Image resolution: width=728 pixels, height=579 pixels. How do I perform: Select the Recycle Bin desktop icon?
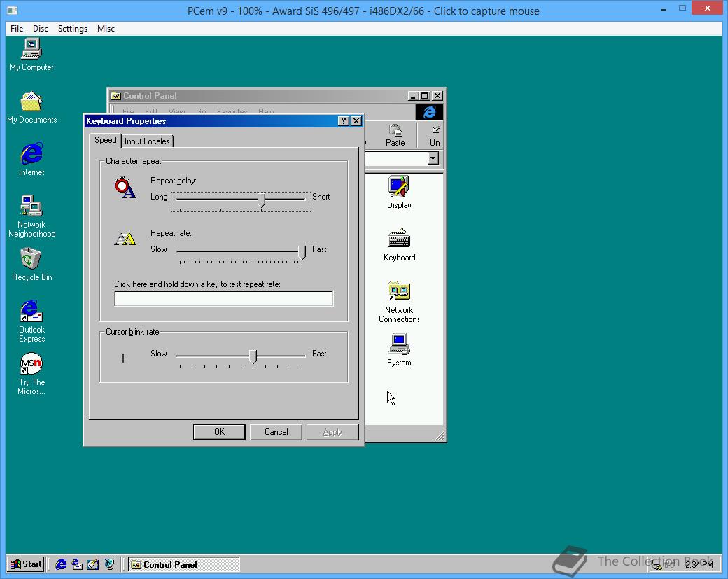click(x=31, y=264)
